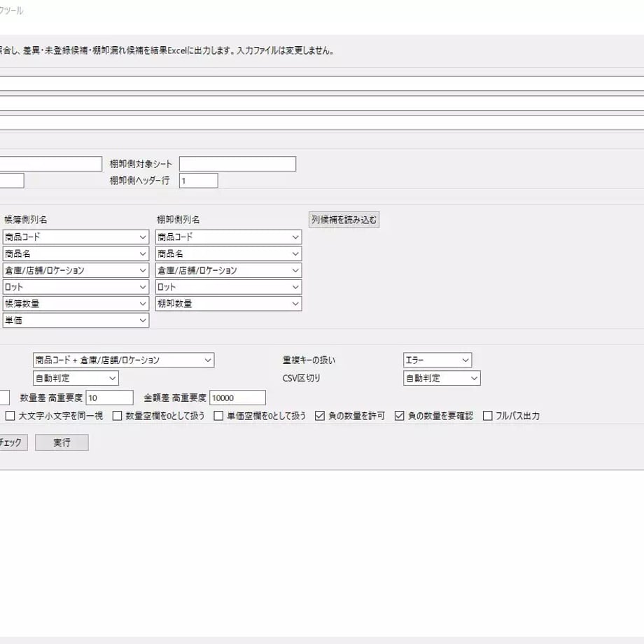Click the 棚卸側ヘッダー行 label
The height and width of the screenshot is (644, 644).
pyautogui.click(x=139, y=181)
